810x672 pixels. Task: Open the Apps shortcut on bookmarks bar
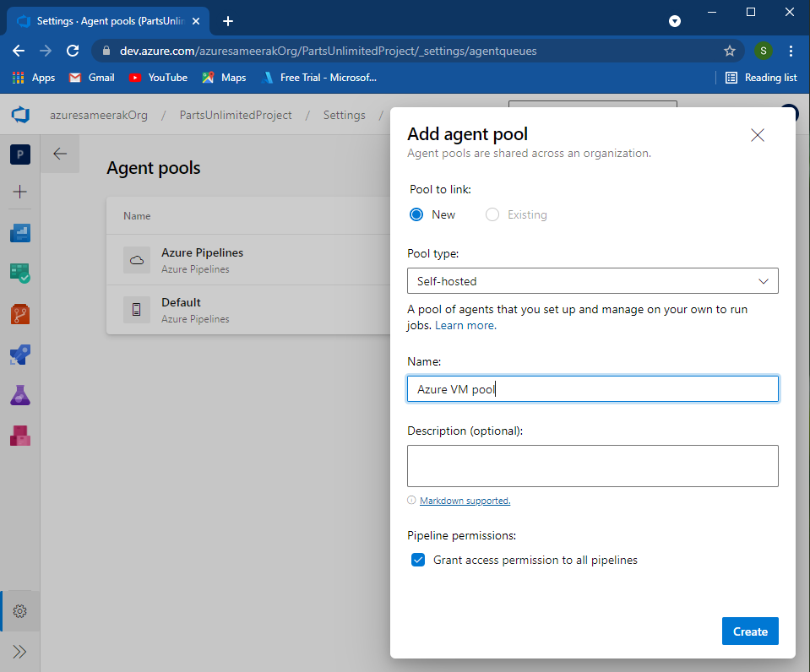34,77
